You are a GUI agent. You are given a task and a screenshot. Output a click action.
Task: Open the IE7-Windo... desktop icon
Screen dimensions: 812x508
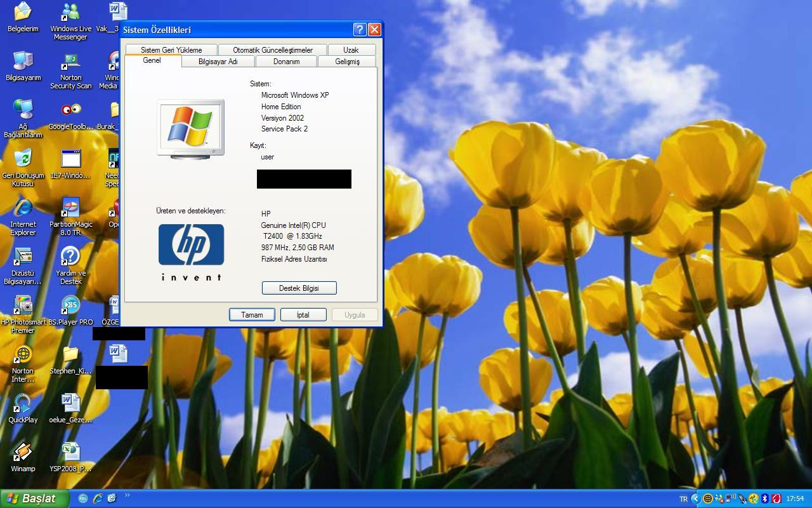(x=70, y=164)
